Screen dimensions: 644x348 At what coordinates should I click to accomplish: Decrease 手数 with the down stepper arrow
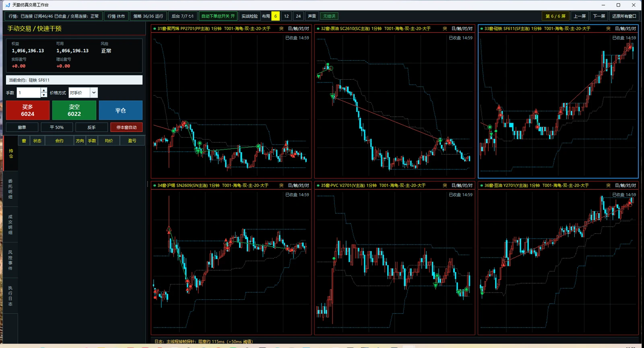(44, 95)
